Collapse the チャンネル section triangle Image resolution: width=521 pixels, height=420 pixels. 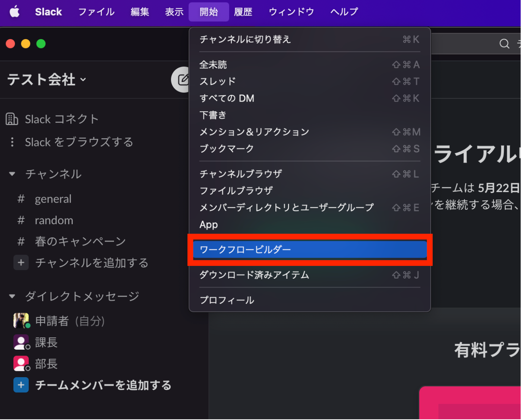12,174
